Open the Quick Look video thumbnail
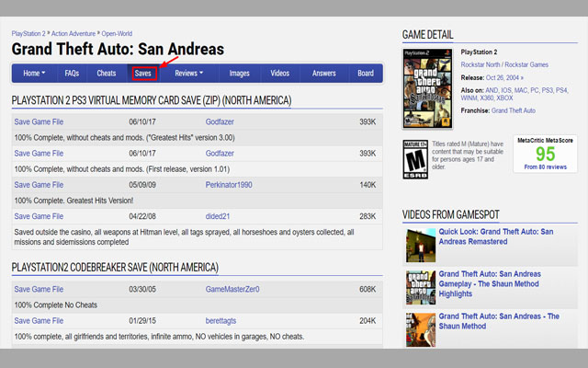 pos(420,244)
